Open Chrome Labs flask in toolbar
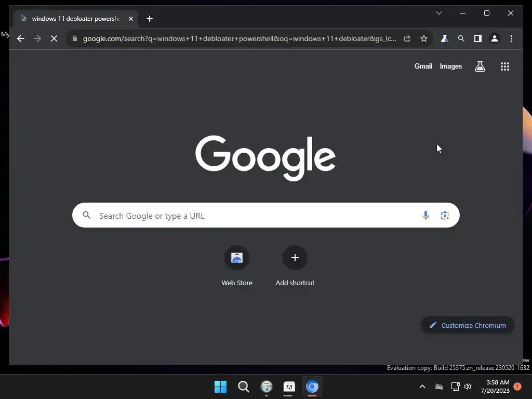Screen dimensions: 532x399 [444, 38]
